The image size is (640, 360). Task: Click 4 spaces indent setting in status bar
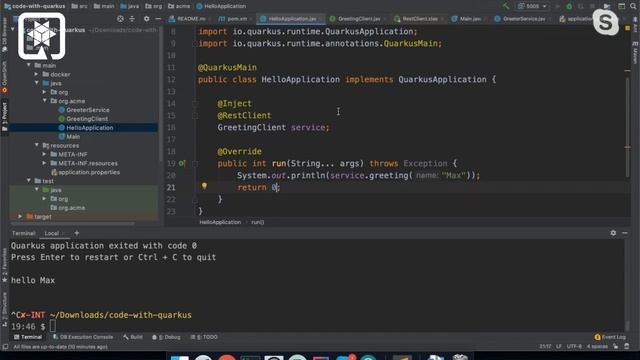tap(597, 347)
